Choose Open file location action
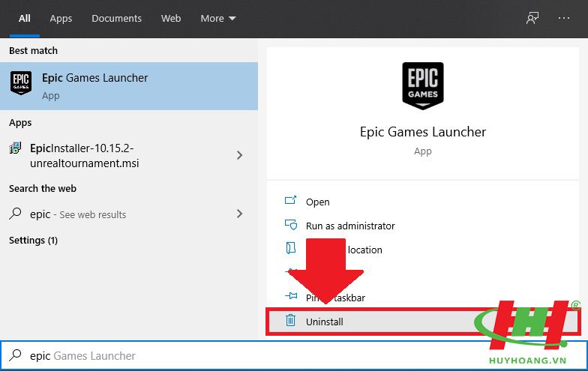Viewport: 588px width, 371px height. (423, 250)
